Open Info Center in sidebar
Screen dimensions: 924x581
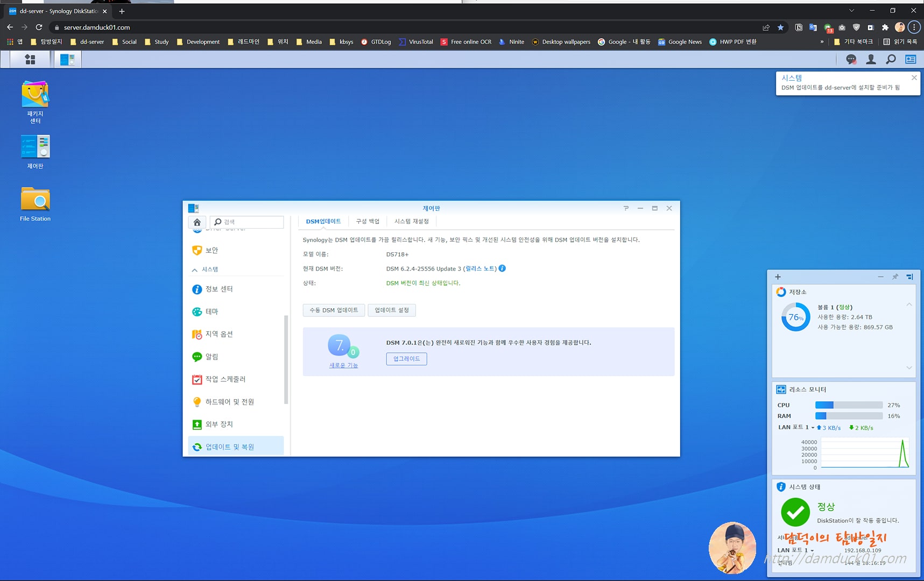click(236, 289)
